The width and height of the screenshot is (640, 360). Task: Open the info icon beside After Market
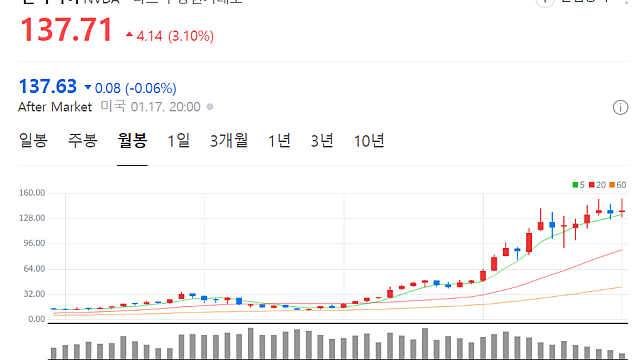(x=620, y=108)
